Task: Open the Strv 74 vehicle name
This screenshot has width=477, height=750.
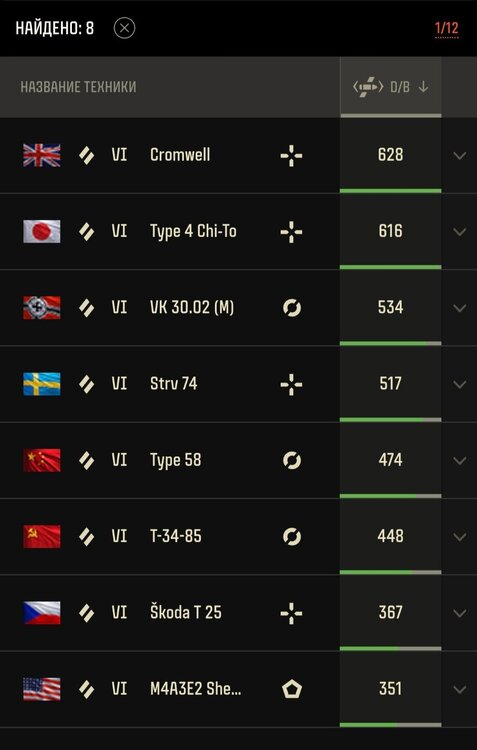Action: pyautogui.click(x=174, y=384)
